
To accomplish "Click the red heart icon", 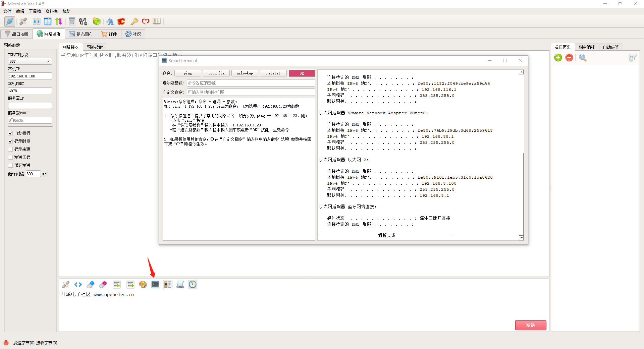I will click(x=145, y=21).
